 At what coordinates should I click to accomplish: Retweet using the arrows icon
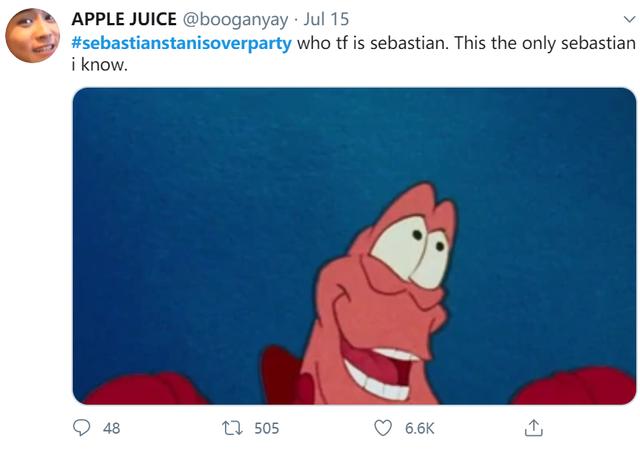pos(232,428)
